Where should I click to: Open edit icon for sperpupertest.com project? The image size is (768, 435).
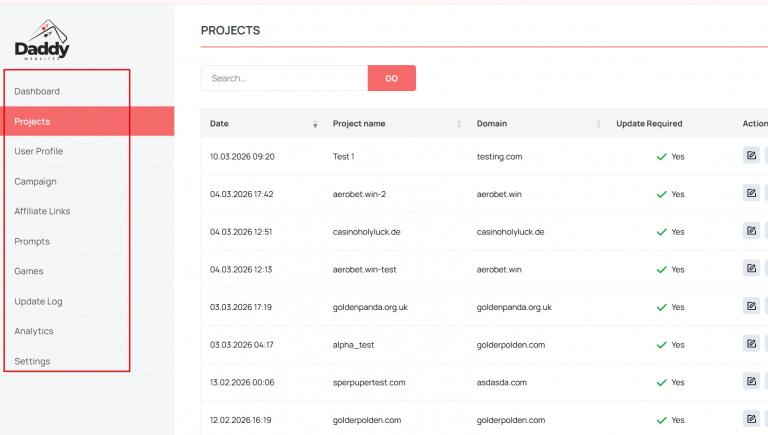click(751, 381)
